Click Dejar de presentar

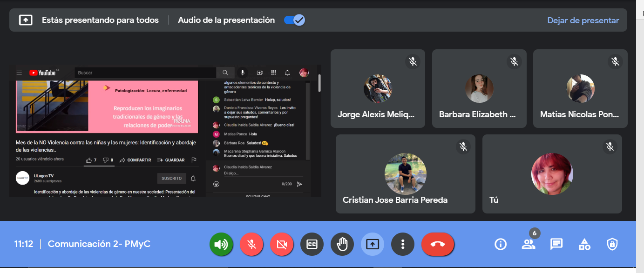pos(583,20)
